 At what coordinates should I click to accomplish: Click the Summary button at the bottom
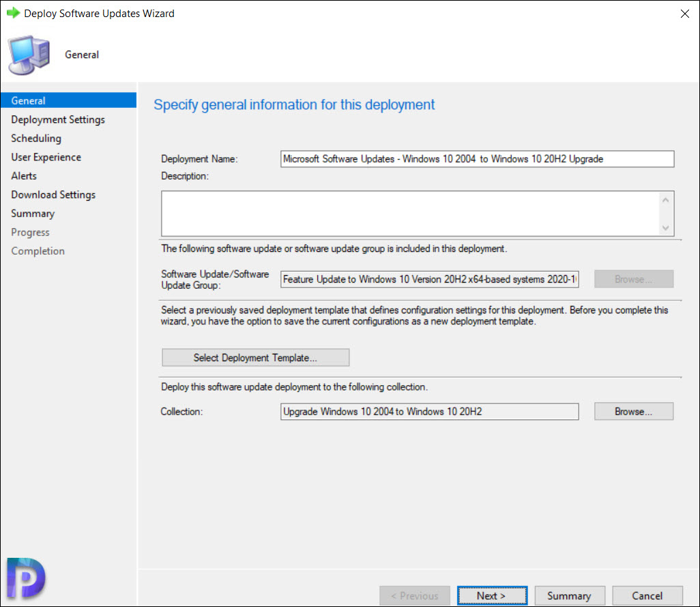coord(570,596)
